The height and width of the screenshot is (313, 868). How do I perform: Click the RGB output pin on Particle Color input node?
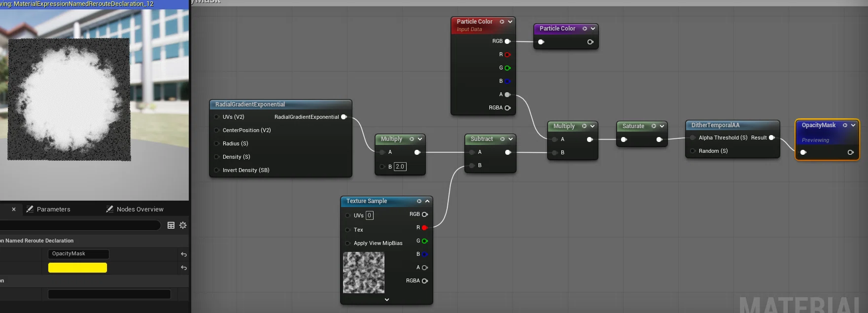[x=507, y=41]
